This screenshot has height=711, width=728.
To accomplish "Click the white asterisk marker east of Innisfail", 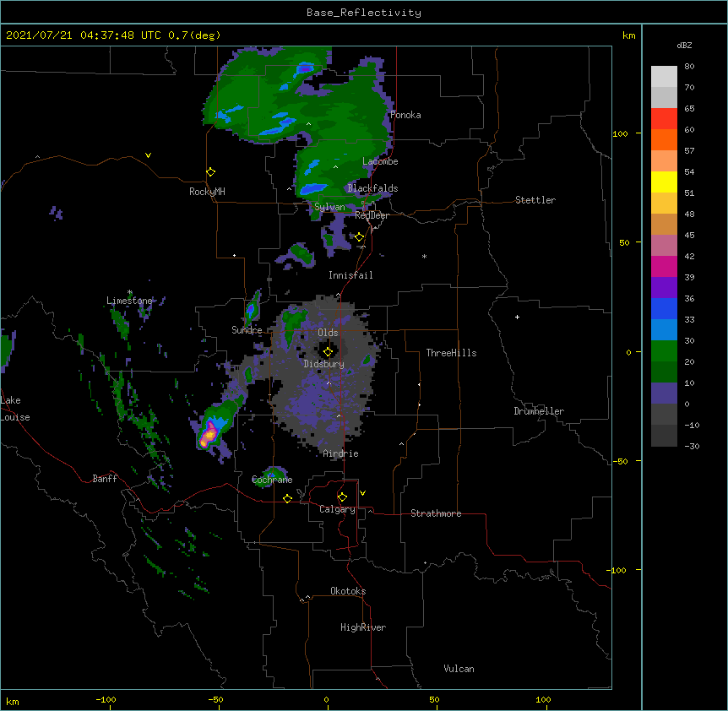I will 424,256.
